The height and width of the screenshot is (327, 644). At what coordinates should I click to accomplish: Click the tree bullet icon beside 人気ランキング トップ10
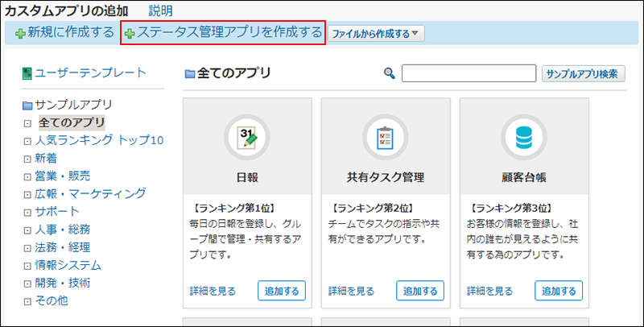(27, 141)
